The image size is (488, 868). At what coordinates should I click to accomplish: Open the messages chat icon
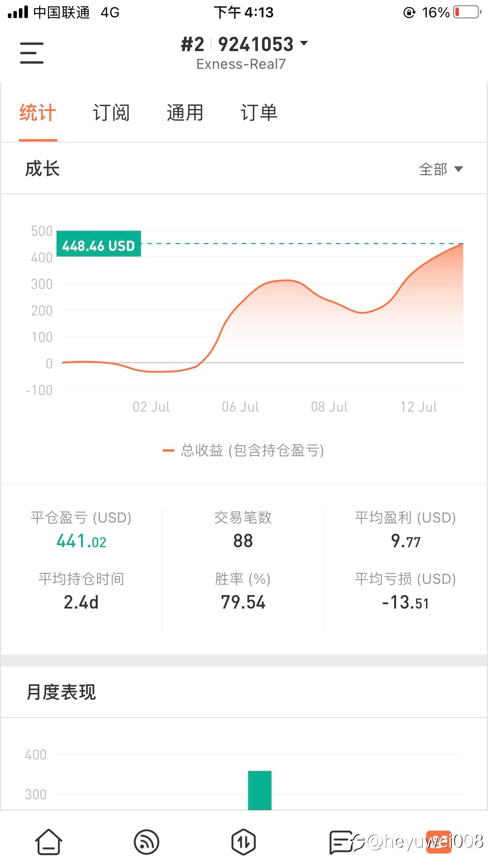point(340,842)
